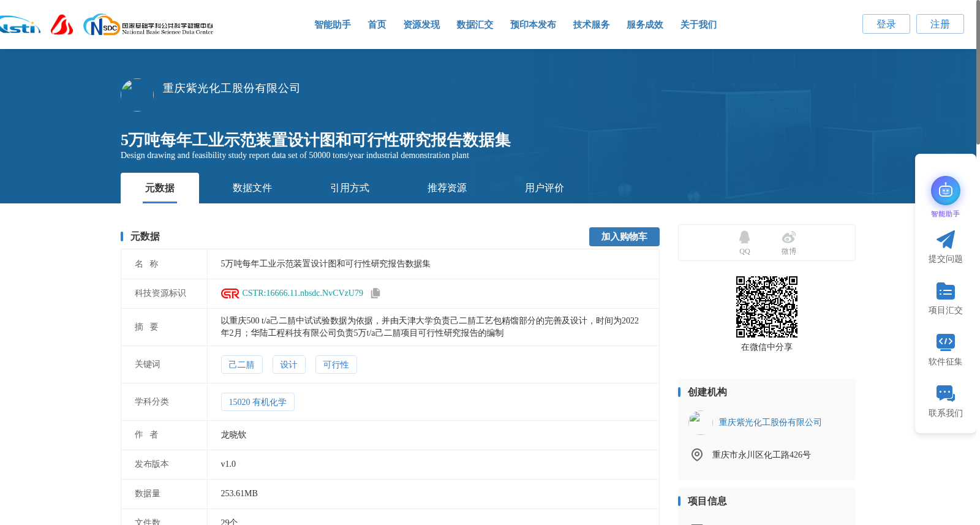Open 重庆紫光化工股份有限公司 link under 创建机构

point(770,423)
